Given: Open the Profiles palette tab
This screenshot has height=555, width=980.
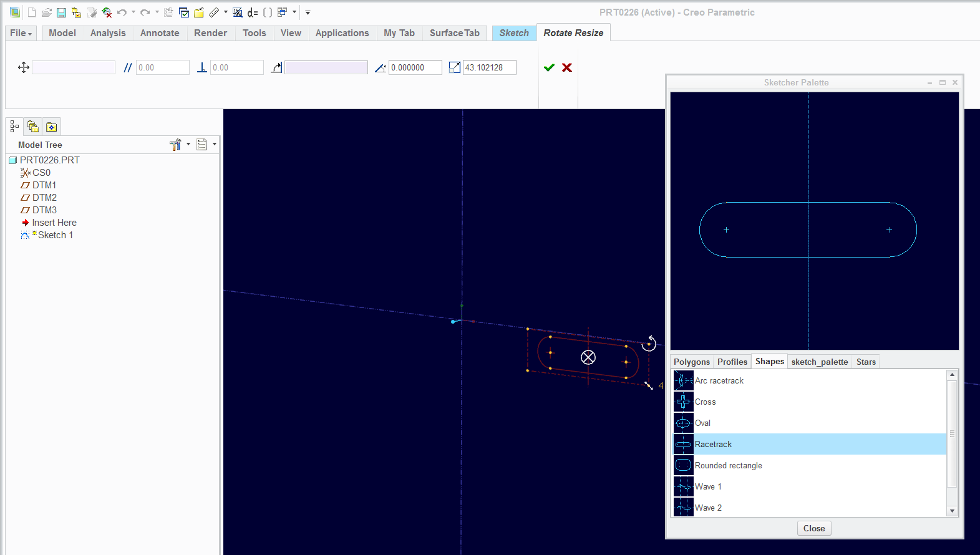Looking at the screenshot, I should point(732,362).
